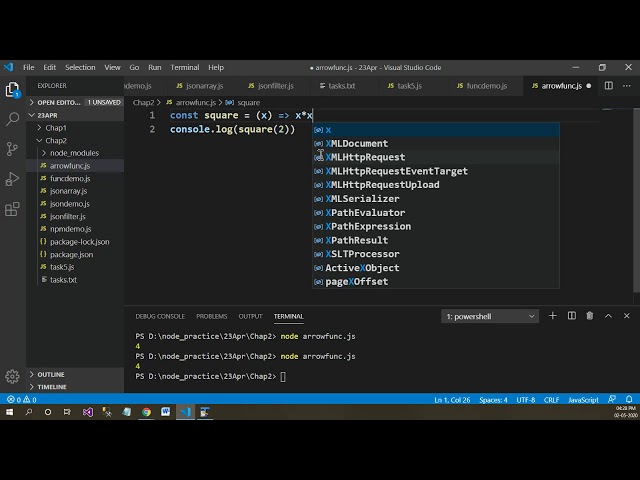
Task: Open the Extensions view
Action: (x=13, y=209)
